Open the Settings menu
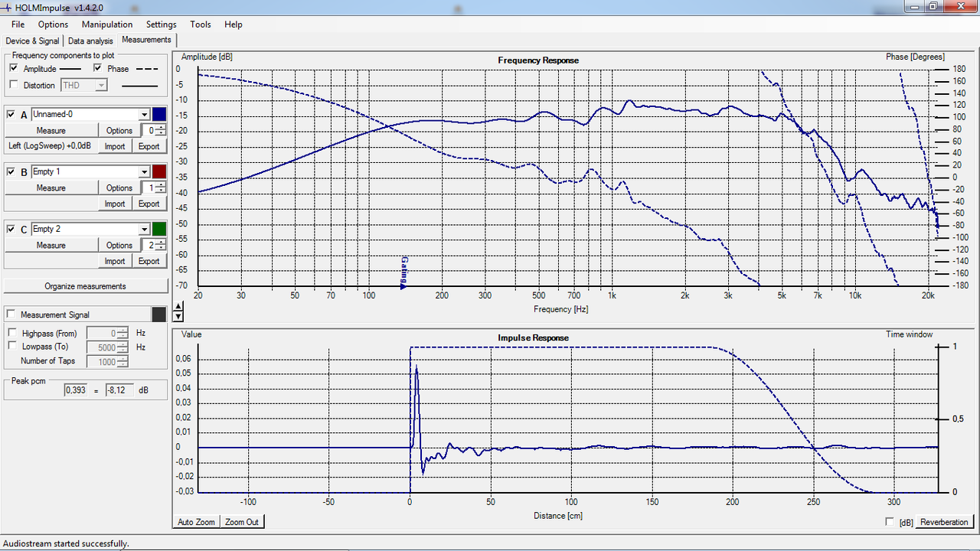 click(161, 24)
